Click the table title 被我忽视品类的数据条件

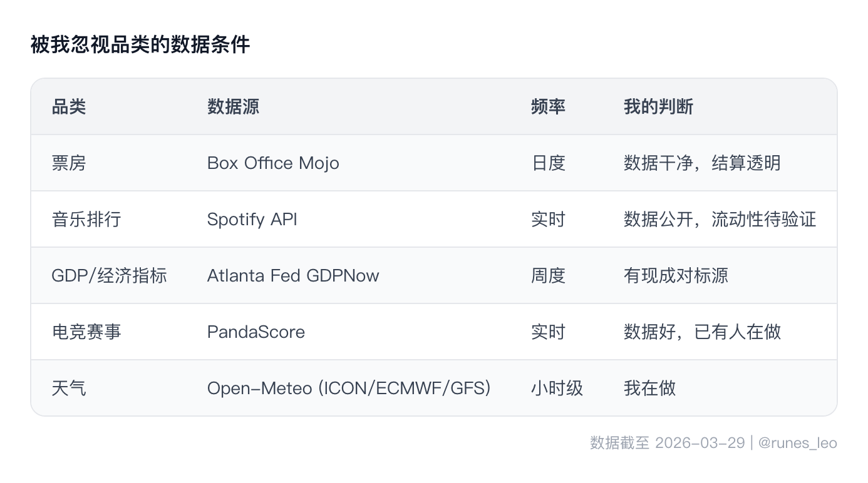coord(140,45)
